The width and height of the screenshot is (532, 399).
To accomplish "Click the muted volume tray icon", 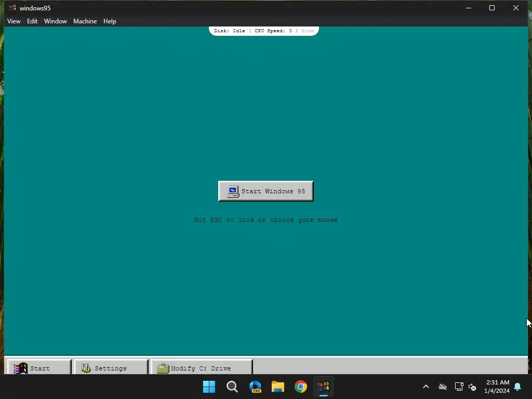I will (472, 387).
